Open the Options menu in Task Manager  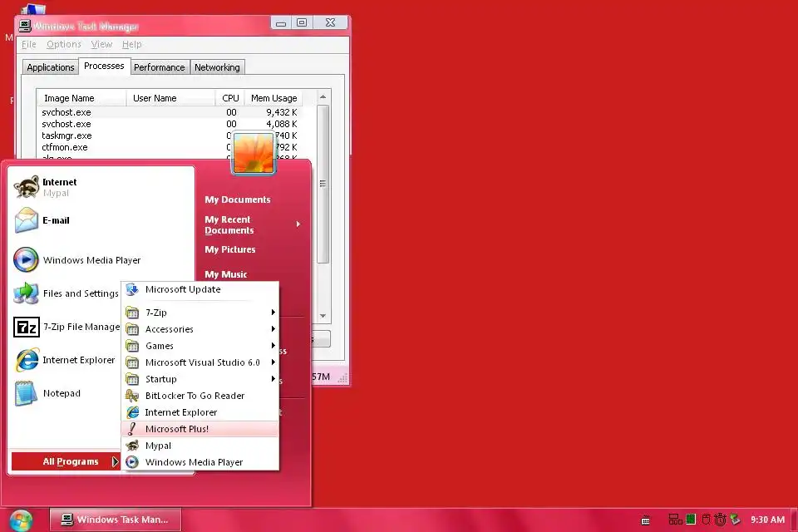pyautogui.click(x=64, y=44)
